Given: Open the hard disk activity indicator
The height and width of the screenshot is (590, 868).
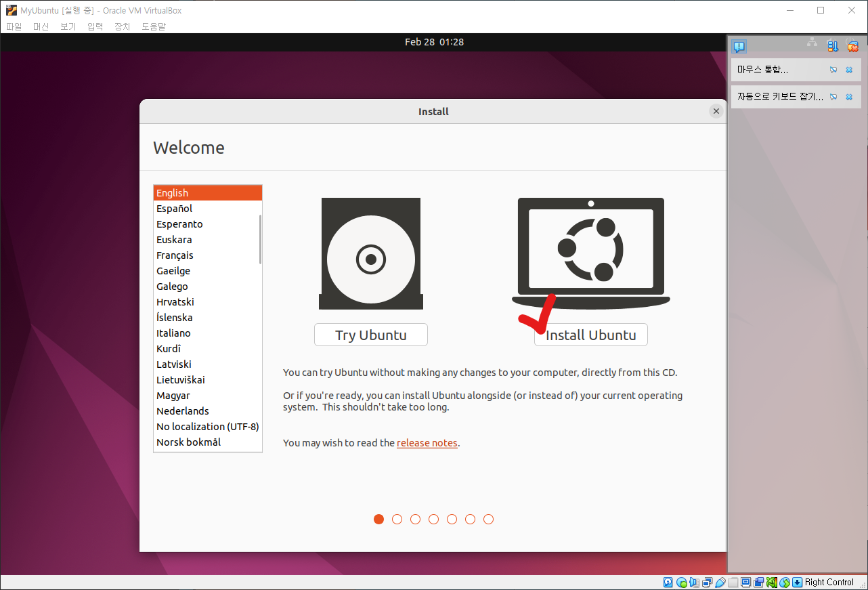Looking at the screenshot, I should (668, 582).
